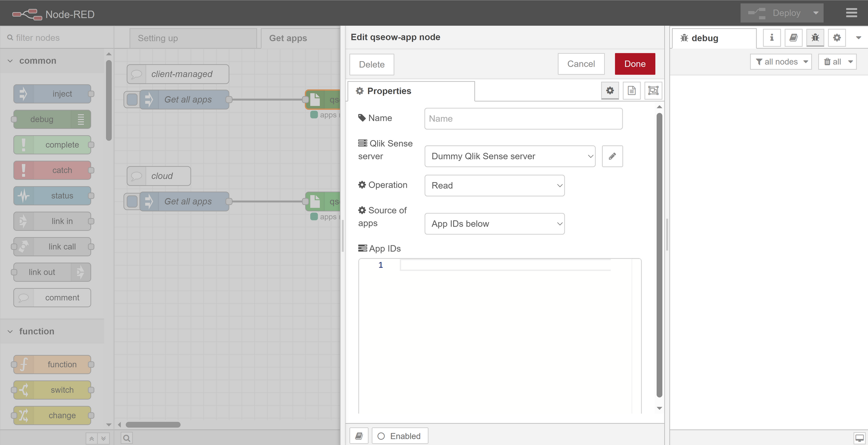Trigger inject button of cloud Get all apps
The height and width of the screenshot is (445, 868).
coord(132,202)
